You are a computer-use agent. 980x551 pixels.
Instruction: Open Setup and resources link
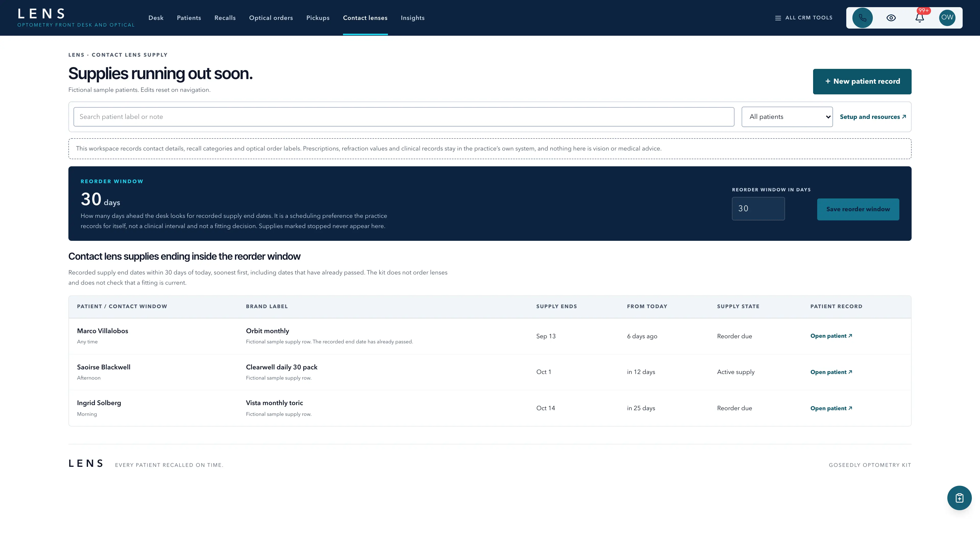coord(873,117)
